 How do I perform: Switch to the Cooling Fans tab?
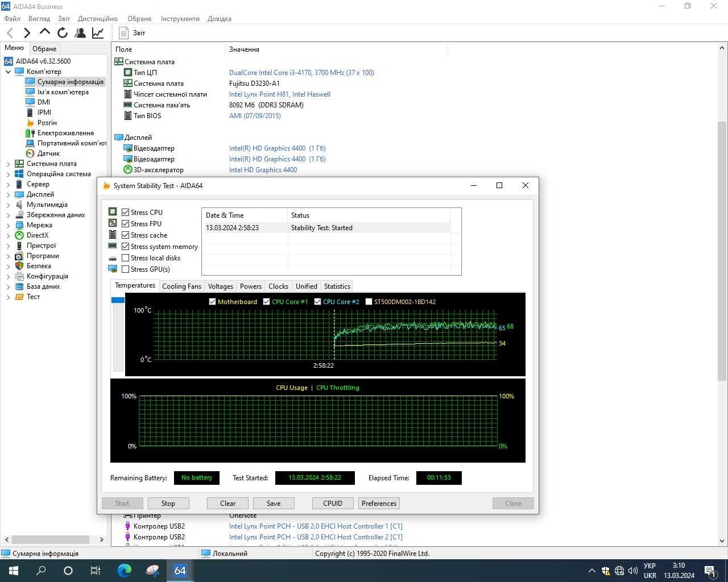(x=181, y=286)
